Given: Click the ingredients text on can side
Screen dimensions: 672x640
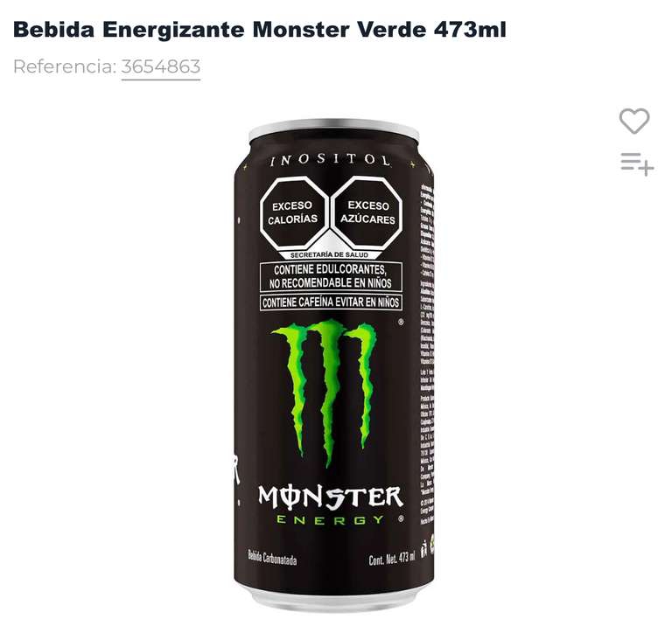Looking at the screenshot, I should pos(427,351).
